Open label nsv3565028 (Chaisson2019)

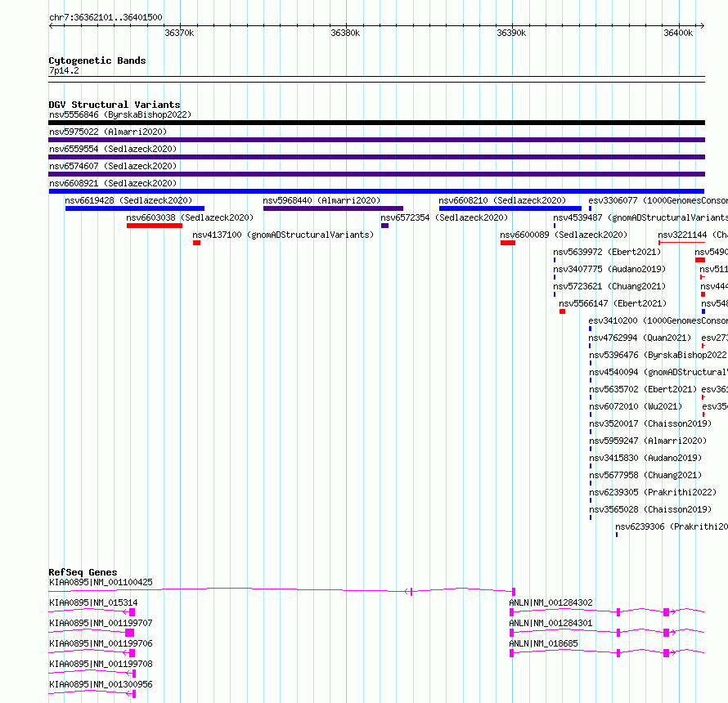tap(650, 509)
